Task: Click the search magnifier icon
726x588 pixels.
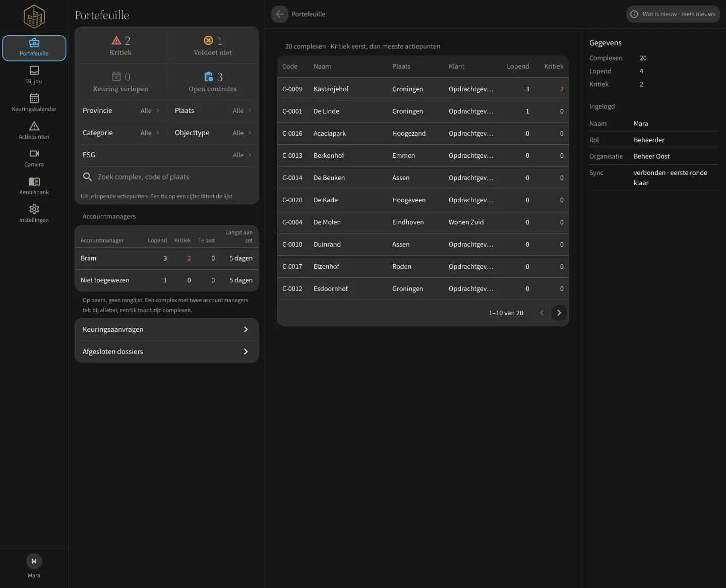Action: (x=87, y=177)
